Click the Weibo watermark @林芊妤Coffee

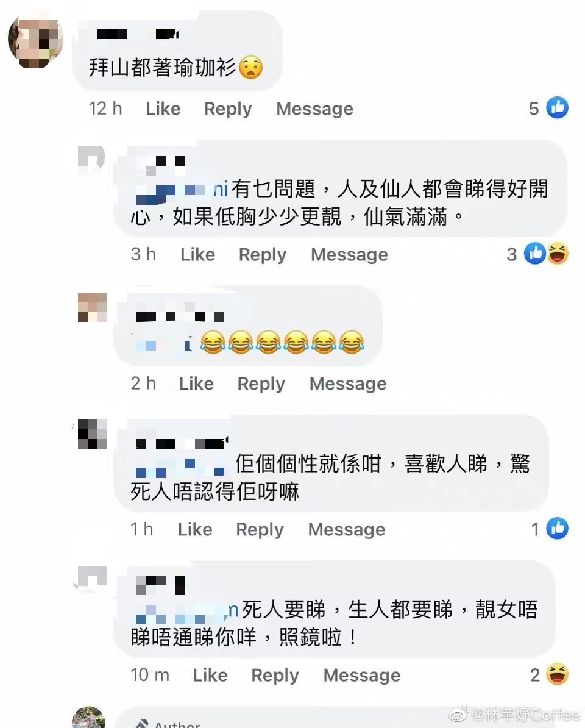click(515, 715)
